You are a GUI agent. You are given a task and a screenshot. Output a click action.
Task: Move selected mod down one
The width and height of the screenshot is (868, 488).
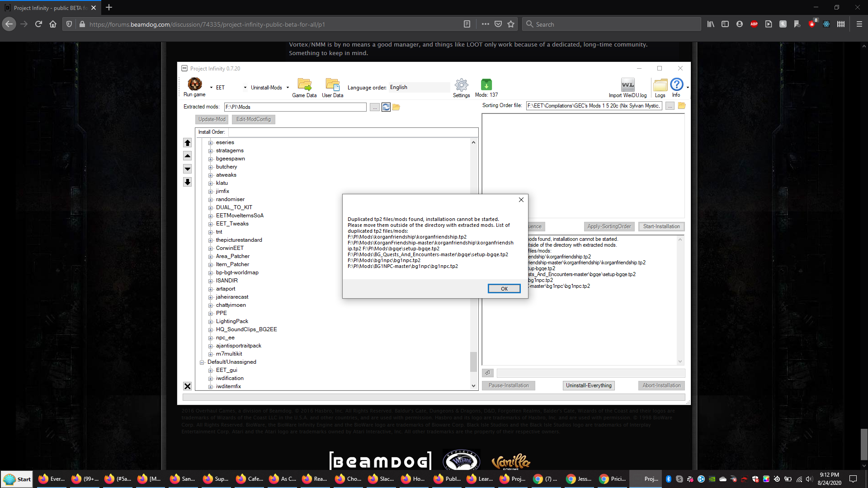[x=188, y=169]
